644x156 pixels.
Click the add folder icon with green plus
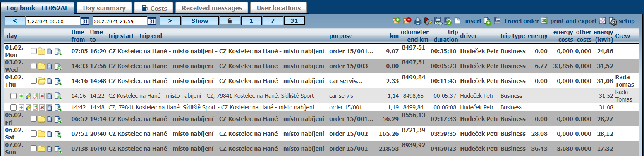pyautogui.click(x=397, y=21)
